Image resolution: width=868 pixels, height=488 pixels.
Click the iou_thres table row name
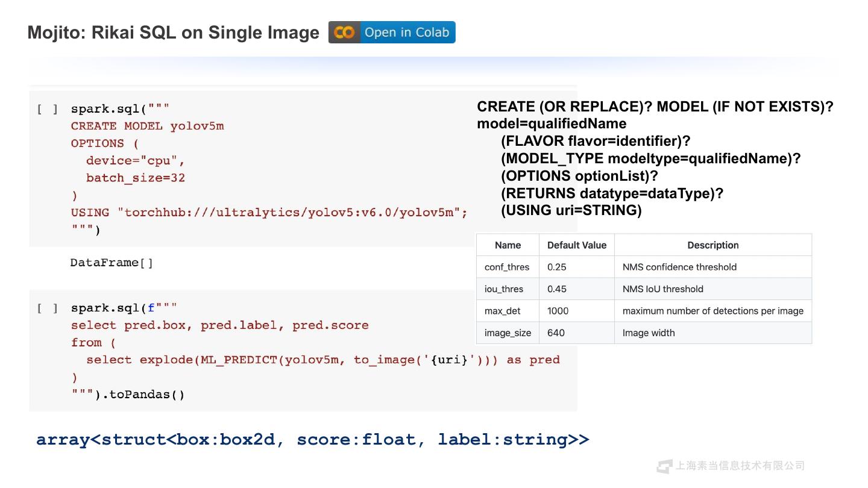[504, 289]
